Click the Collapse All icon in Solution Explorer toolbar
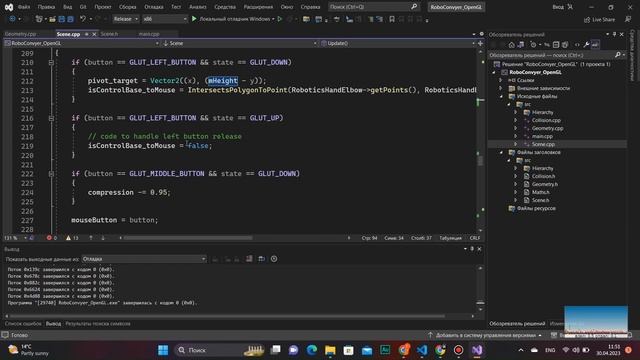Image resolution: width=640 pixels, height=360 pixels. [556, 44]
